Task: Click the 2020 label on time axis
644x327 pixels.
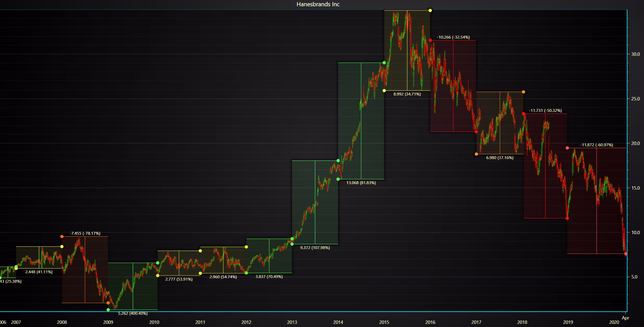Action: click(614, 322)
